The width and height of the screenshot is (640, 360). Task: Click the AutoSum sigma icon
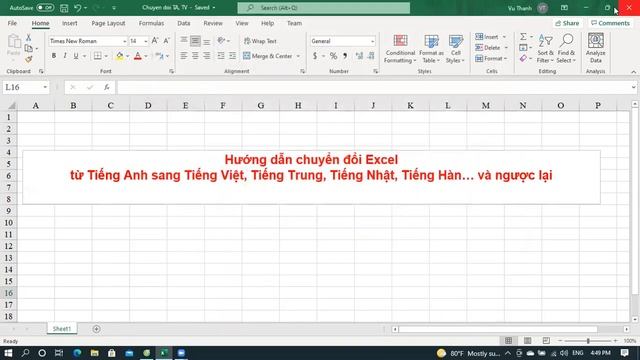tap(523, 37)
